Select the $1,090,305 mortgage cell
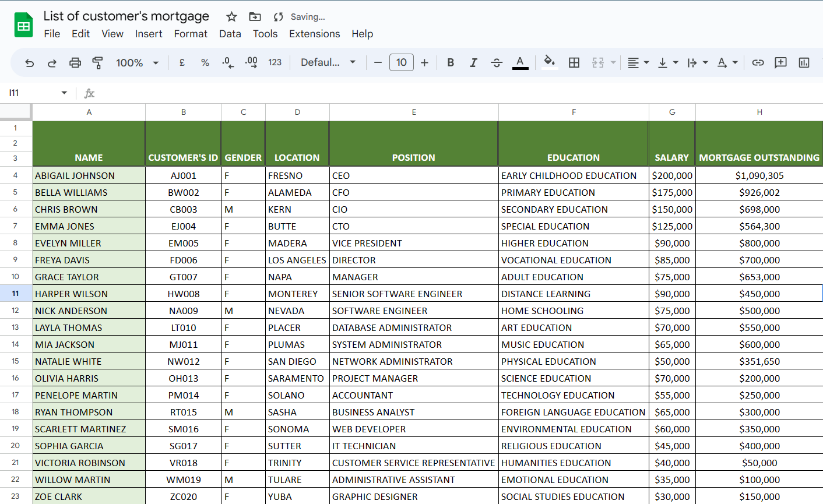 coord(759,175)
